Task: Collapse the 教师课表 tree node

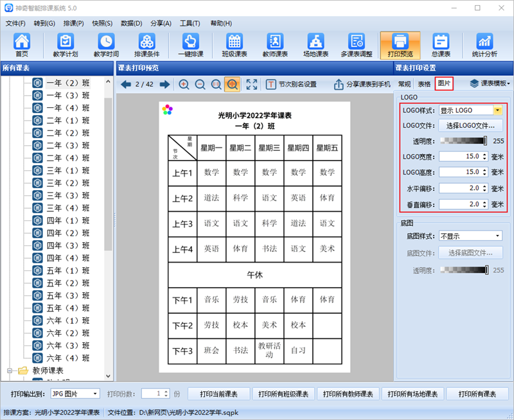Action: pyautogui.click(x=10, y=371)
